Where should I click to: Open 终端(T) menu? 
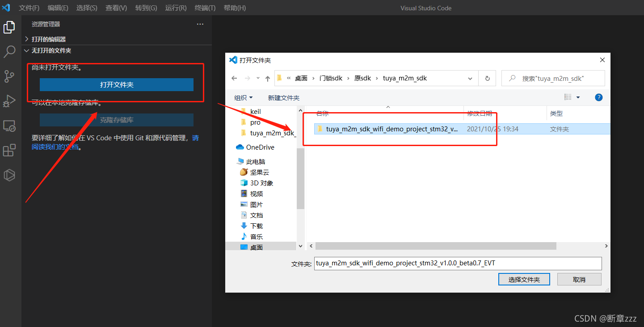coord(205,8)
